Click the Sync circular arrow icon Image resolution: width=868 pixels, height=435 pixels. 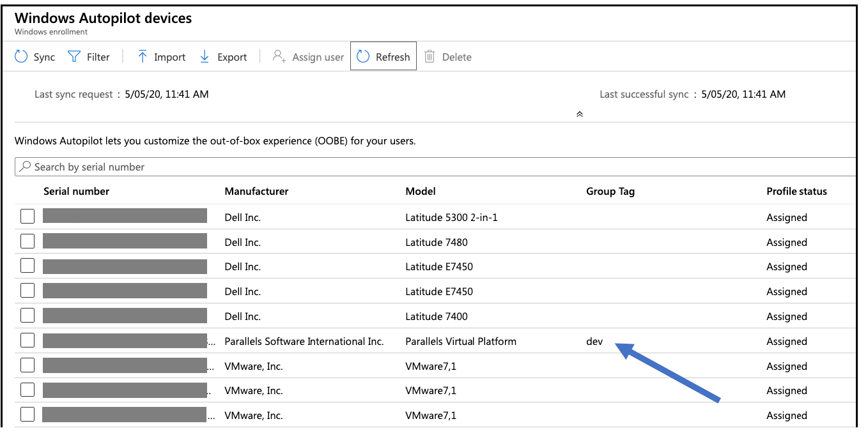click(21, 57)
